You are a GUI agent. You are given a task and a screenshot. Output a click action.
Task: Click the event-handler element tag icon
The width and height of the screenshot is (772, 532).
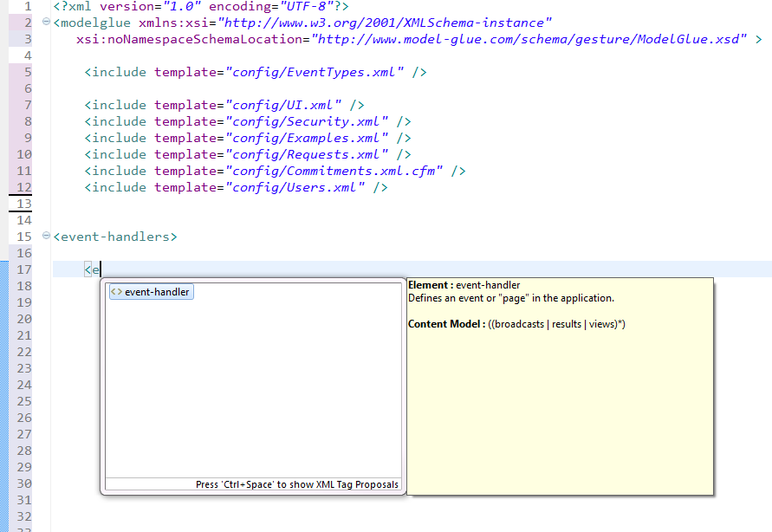(x=116, y=292)
